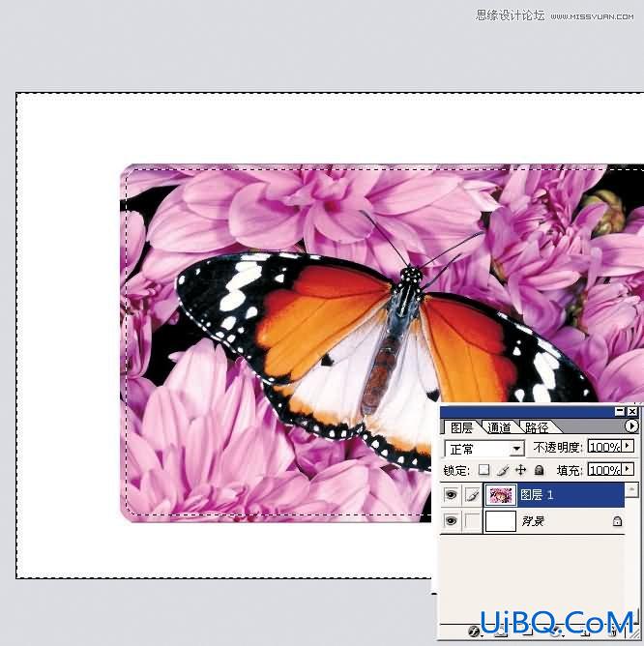Viewport: 644px width, 646px height.
Task: Minimize the layers palette
Action: 619,411
